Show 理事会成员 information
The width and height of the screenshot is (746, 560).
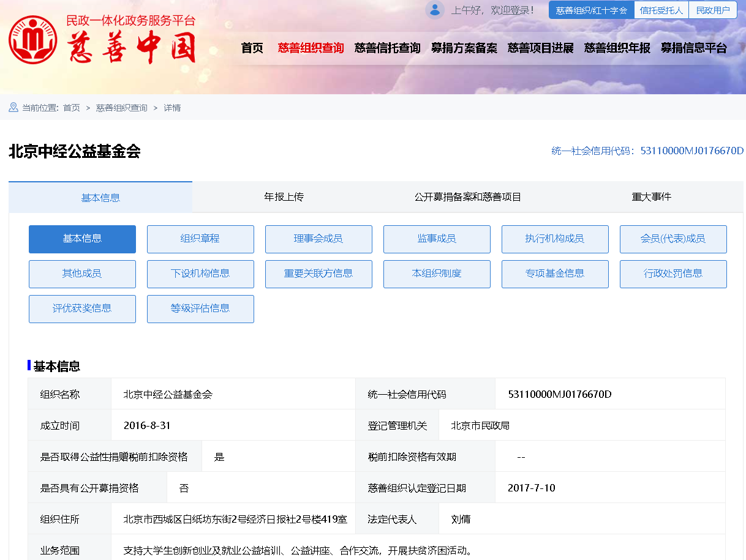tap(318, 239)
